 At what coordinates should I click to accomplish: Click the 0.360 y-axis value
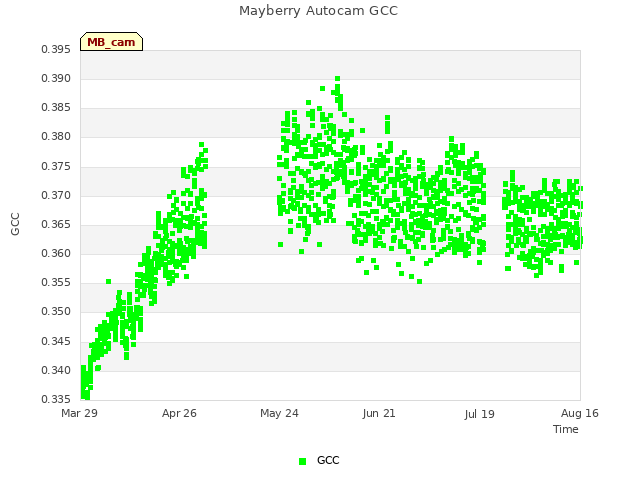tap(56, 253)
